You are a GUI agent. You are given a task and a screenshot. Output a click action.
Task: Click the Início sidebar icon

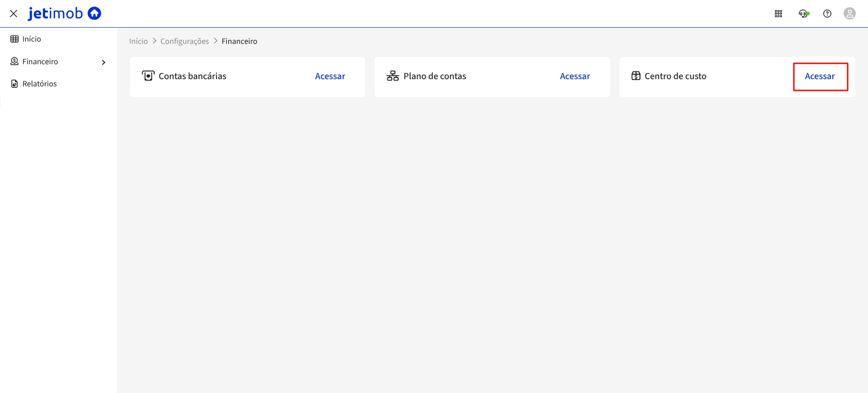pyautogui.click(x=14, y=39)
